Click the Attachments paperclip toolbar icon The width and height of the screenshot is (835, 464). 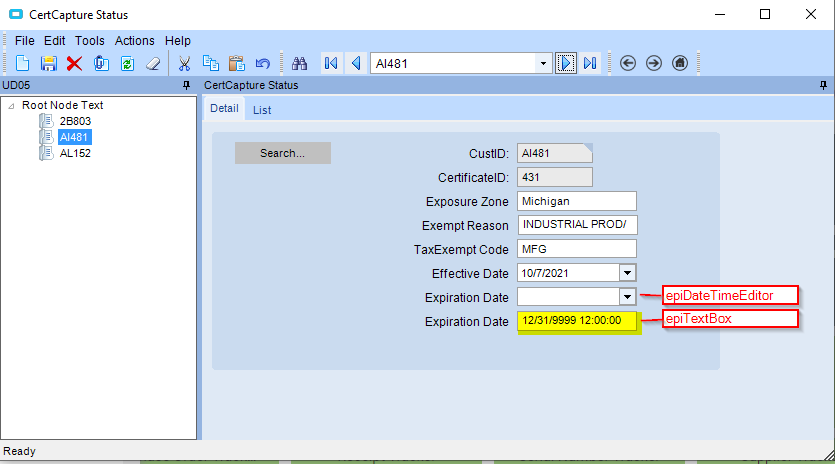(x=101, y=63)
